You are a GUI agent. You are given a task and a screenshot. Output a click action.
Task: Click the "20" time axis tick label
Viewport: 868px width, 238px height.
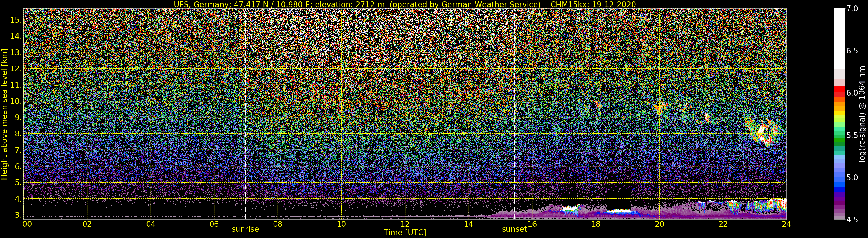coord(659,224)
